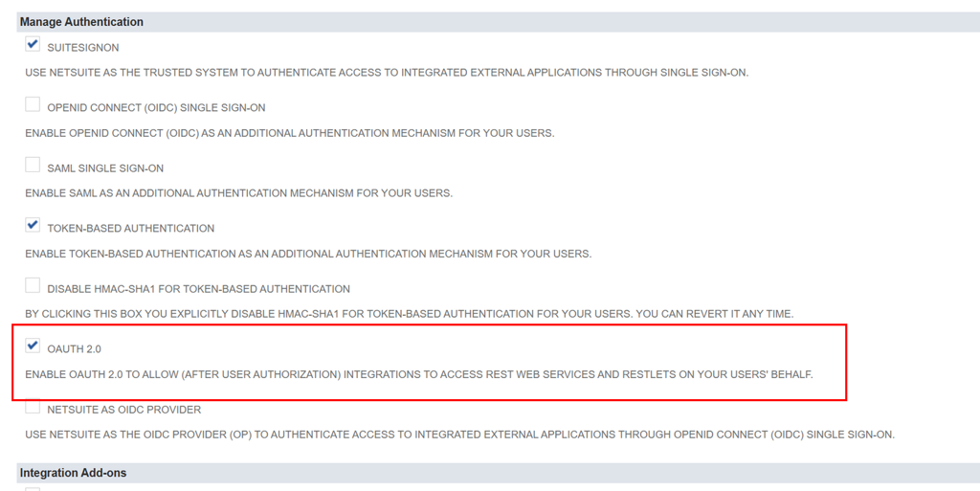The image size is (980, 491).
Task: Click the SUITESIGNON label text
Action: [83, 48]
